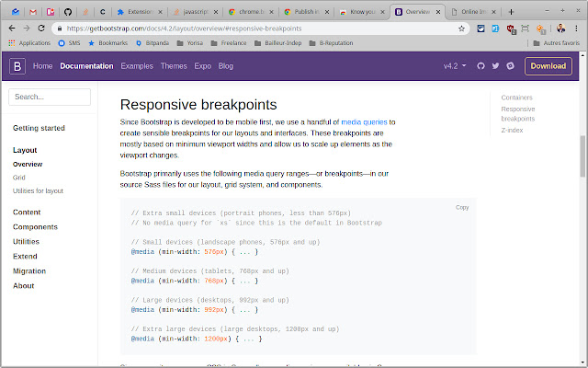Open Themes in the Bootstrap navbar
The height and width of the screenshot is (368, 588).
click(x=174, y=66)
